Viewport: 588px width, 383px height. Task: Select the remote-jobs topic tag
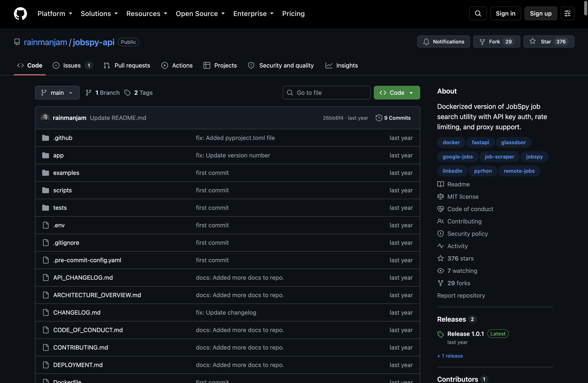coord(519,171)
